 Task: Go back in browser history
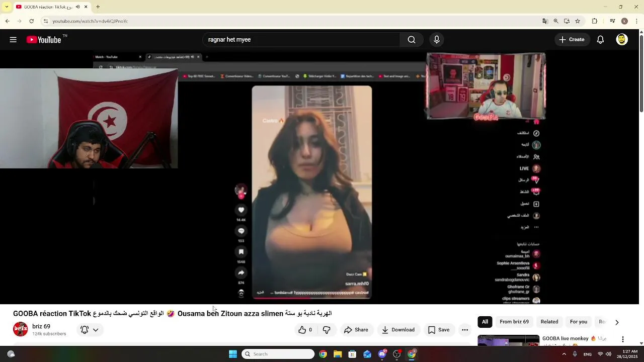coord(7,21)
